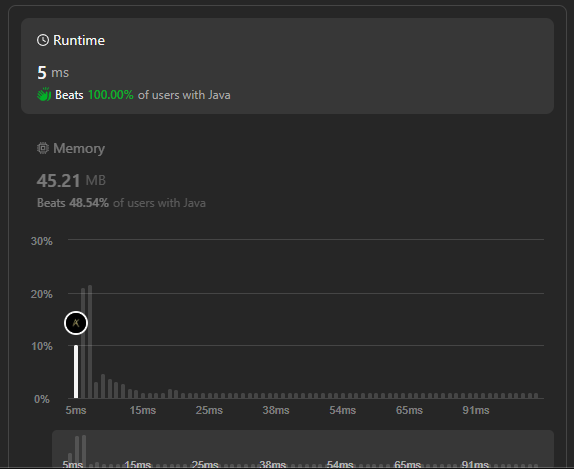
Task: Click the 30% gridline label
Action: pos(42,241)
